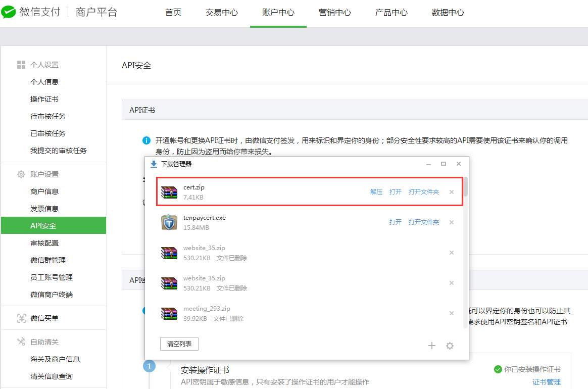Open 待审核任务 in sidebar
The width and height of the screenshot is (588, 389).
pos(48,116)
